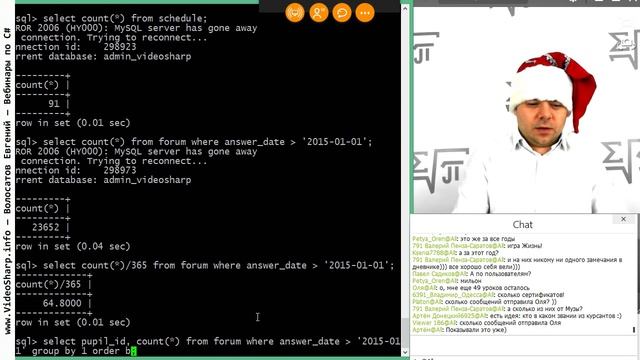
Task: Click the result value 64.8000
Action: tap(62, 303)
